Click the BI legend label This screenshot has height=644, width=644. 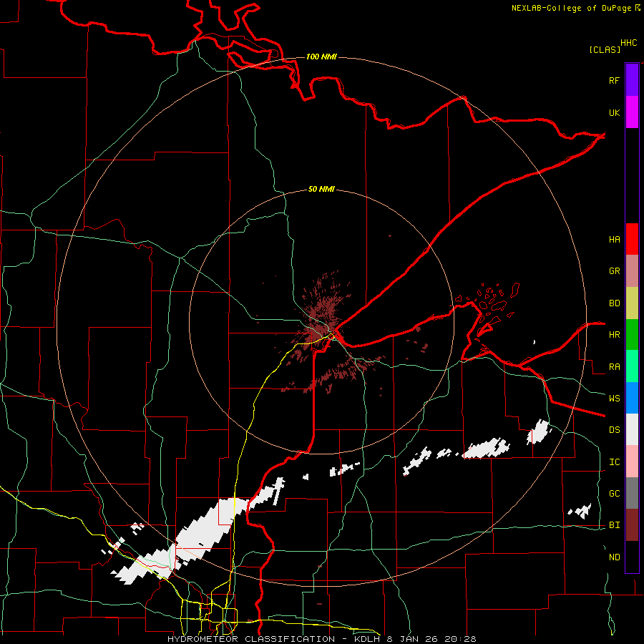pos(614,525)
